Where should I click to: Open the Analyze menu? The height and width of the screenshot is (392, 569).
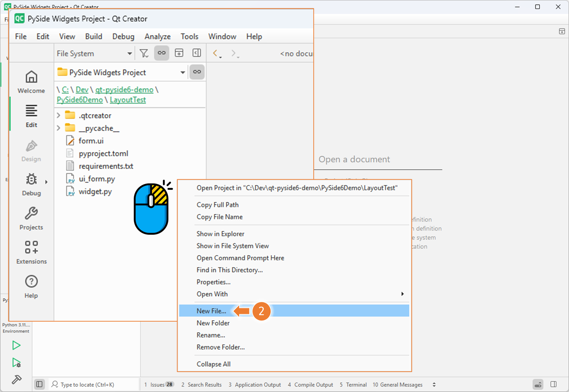pos(158,36)
